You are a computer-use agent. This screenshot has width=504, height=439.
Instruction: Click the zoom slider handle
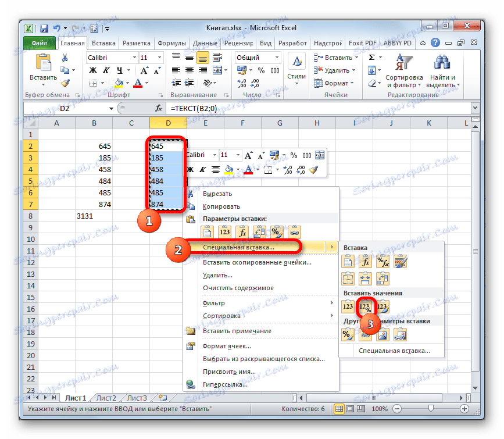(431, 408)
